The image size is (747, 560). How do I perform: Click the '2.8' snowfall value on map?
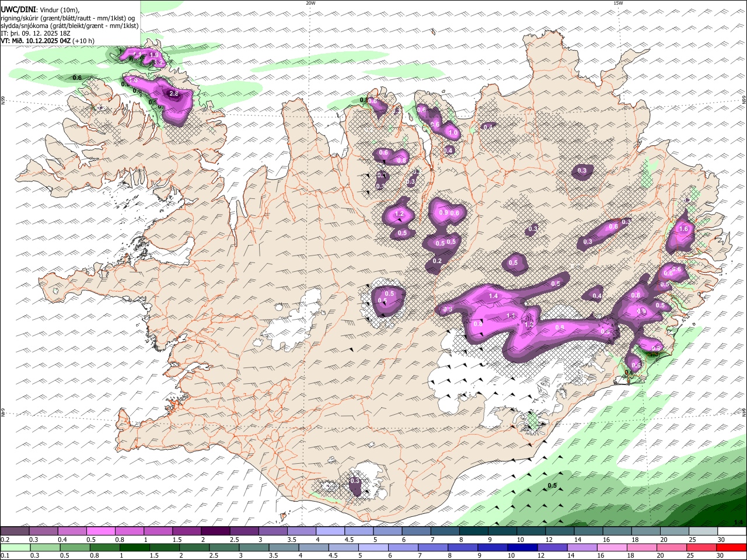(x=173, y=94)
